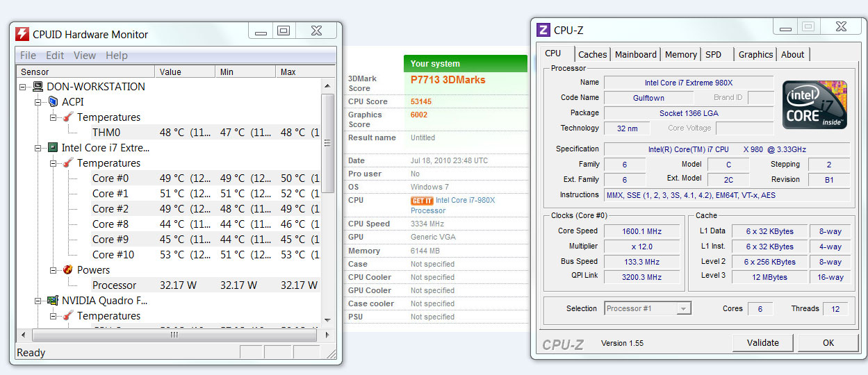Image resolution: width=868 pixels, height=375 pixels.
Task: Click the flame icon beside Powers
Action: click(68, 270)
